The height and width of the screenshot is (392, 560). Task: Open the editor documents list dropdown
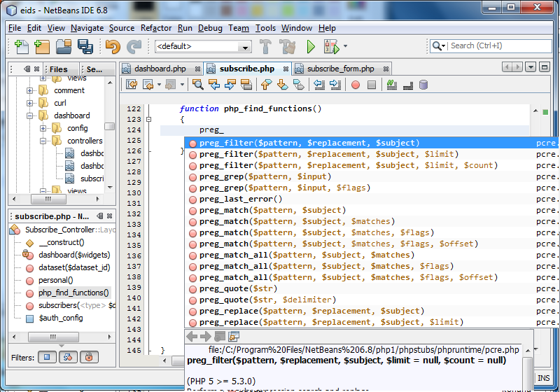[531, 67]
